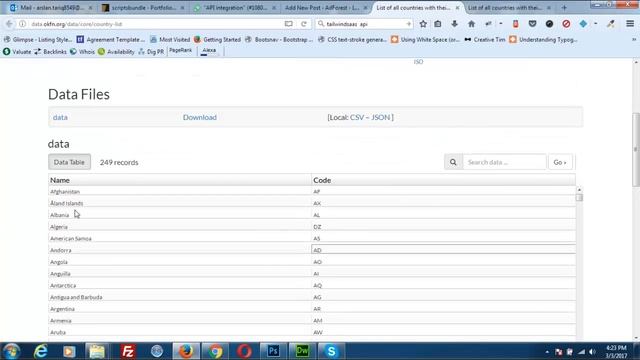Open the Pocket shield icon in toolbar
Screen dimensions: 640x360
pyautogui.click(x=532, y=24)
